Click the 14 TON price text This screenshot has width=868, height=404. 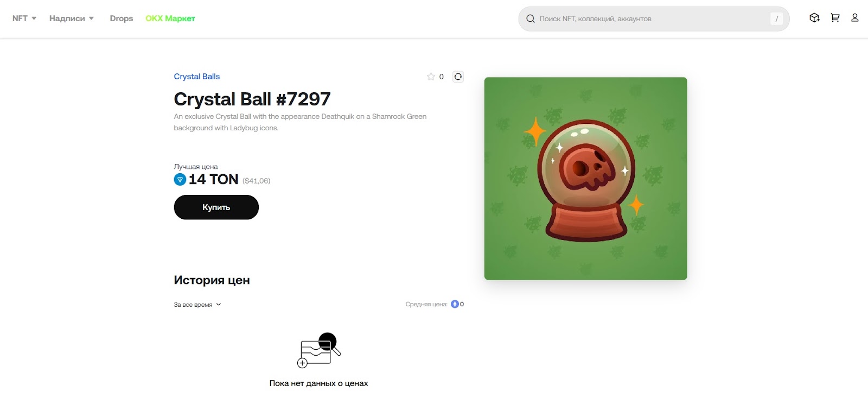click(214, 179)
